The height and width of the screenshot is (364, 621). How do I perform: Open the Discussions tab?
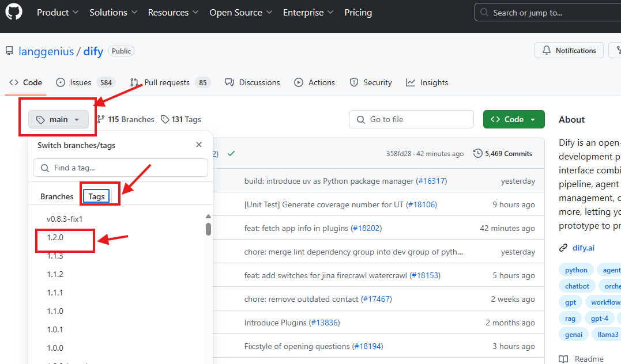click(253, 82)
